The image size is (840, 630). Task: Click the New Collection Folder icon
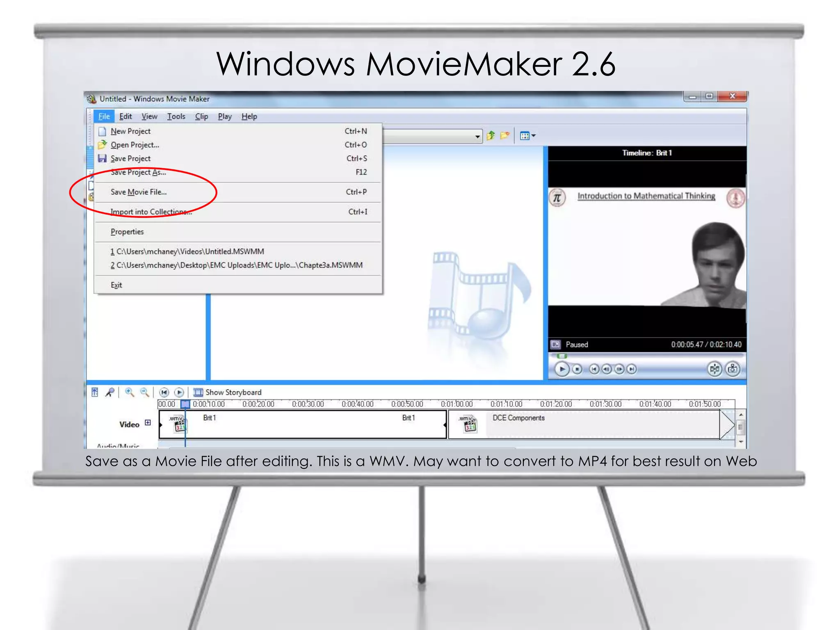pos(505,135)
